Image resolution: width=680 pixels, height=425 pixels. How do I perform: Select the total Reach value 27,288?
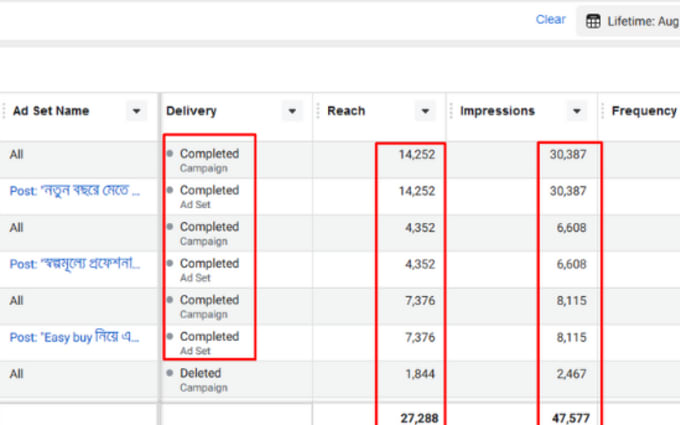(x=419, y=418)
